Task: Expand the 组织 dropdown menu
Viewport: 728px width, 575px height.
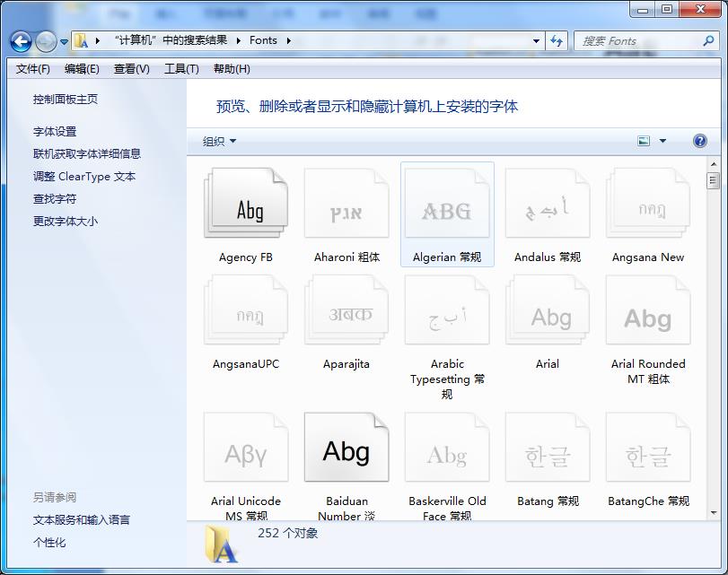Action: click(219, 141)
